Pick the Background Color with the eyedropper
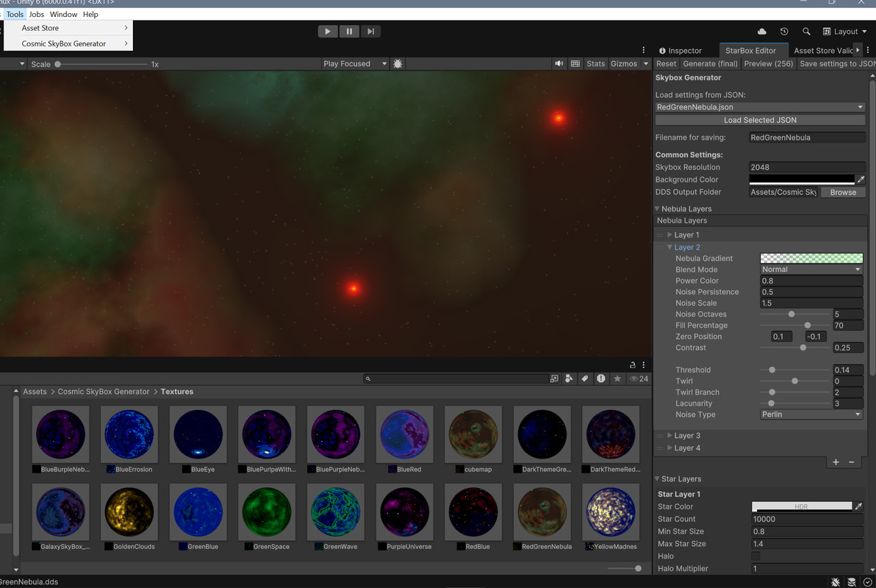Image resolution: width=876 pixels, height=588 pixels. click(861, 179)
